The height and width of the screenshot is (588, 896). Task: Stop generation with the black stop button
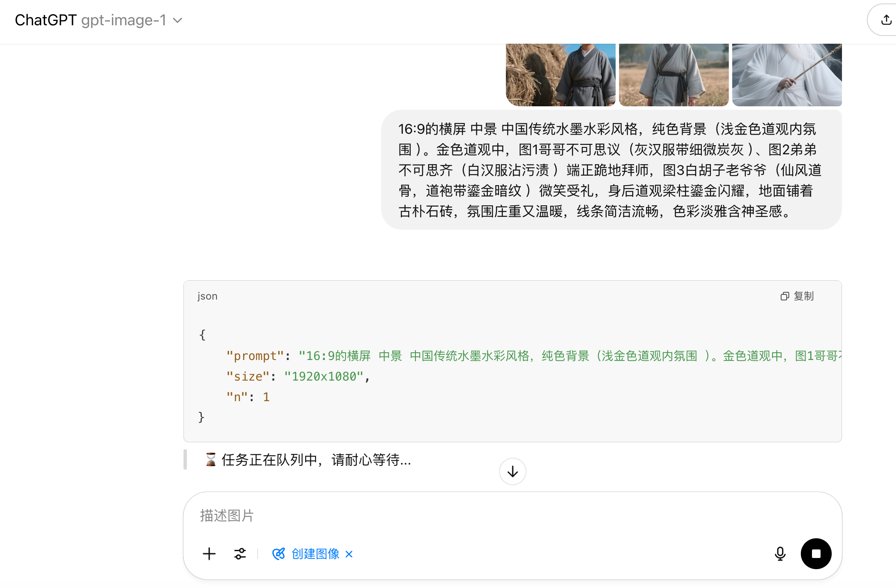click(x=816, y=554)
